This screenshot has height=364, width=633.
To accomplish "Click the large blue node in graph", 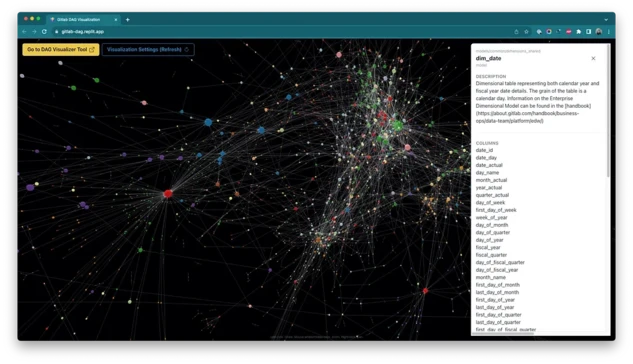I will pos(208,122).
